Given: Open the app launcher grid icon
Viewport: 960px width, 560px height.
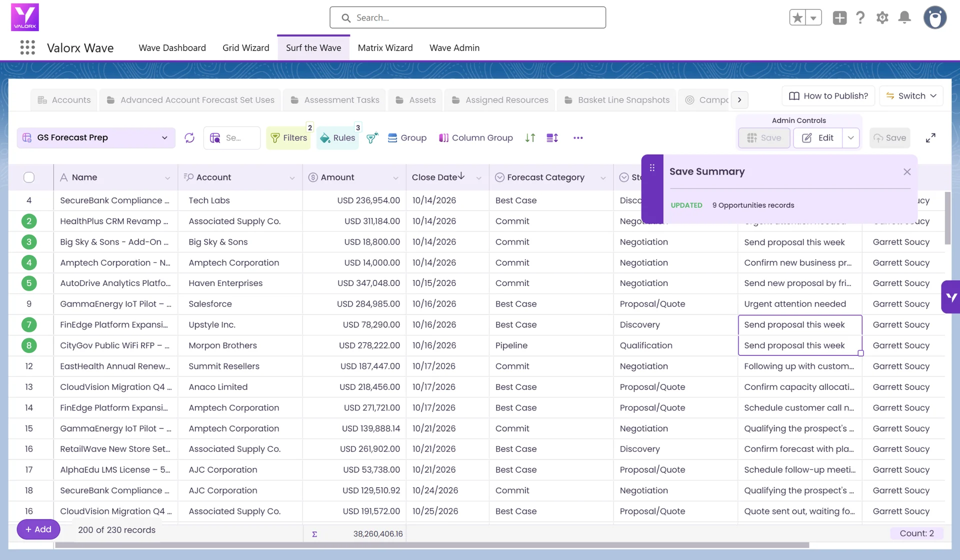Looking at the screenshot, I should pyautogui.click(x=27, y=47).
